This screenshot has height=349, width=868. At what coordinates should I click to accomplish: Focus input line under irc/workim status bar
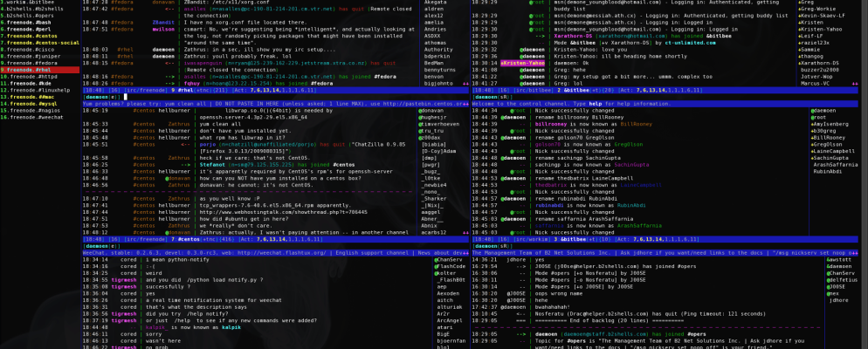pos(665,245)
